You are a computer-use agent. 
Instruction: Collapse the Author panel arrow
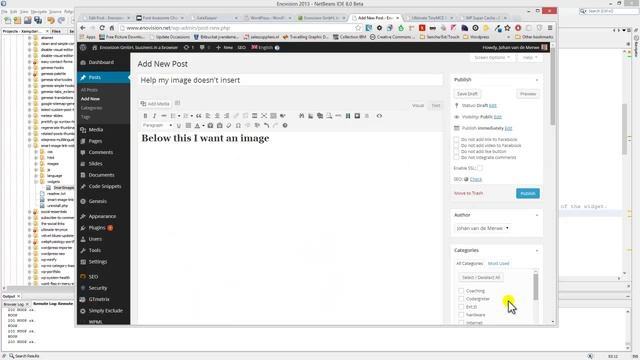click(x=537, y=215)
